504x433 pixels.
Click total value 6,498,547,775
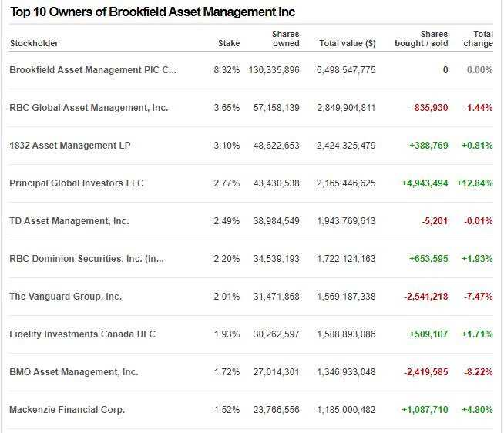346,70
